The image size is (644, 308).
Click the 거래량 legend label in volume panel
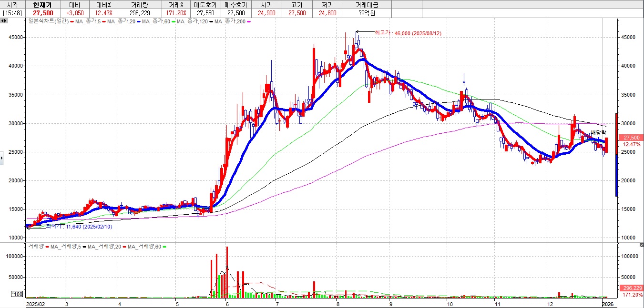coord(36,247)
